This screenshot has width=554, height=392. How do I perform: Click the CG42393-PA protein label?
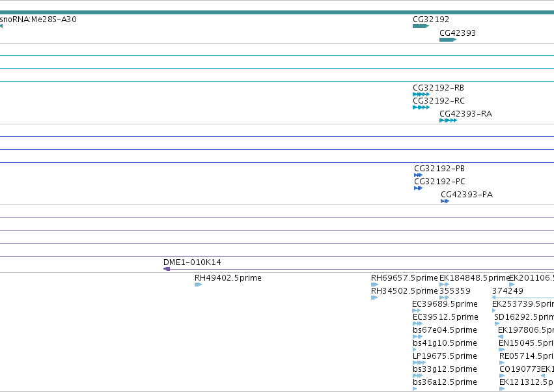click(x=467, y=195)
